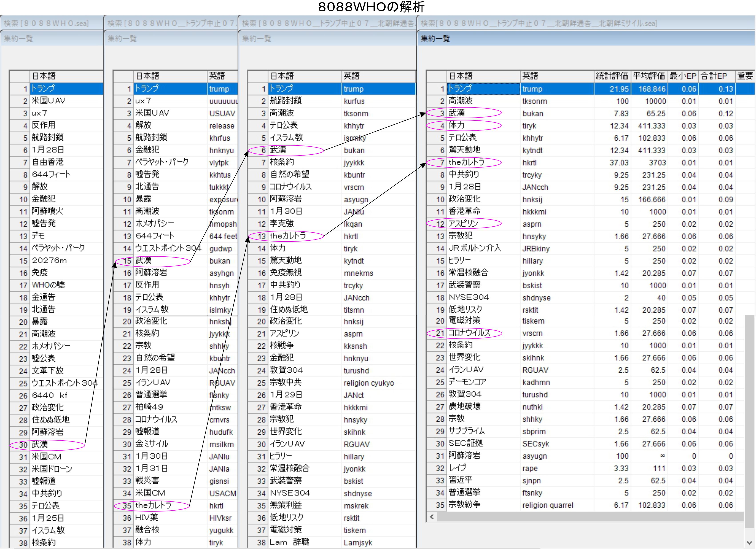Select row 21 コロナウイルス in rightmost table
Image resolution: width=756 pixels, height=549 pixels.
(469, 333)
